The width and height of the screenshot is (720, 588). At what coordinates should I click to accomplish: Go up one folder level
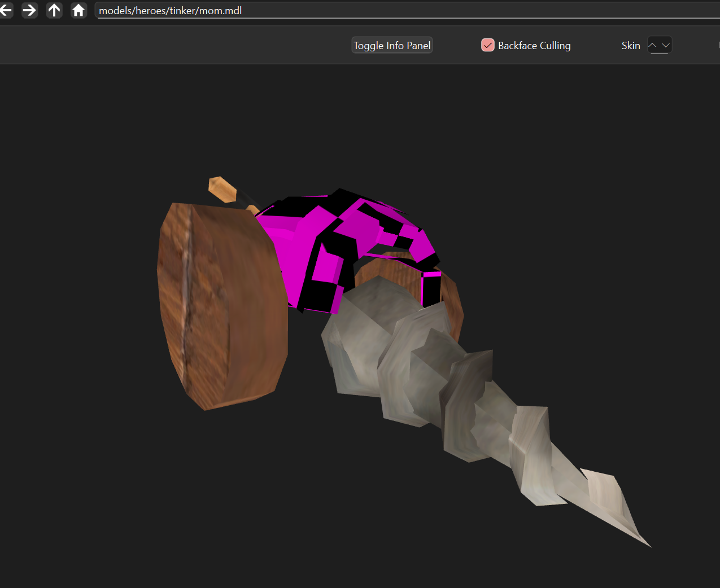click(54, 10)
